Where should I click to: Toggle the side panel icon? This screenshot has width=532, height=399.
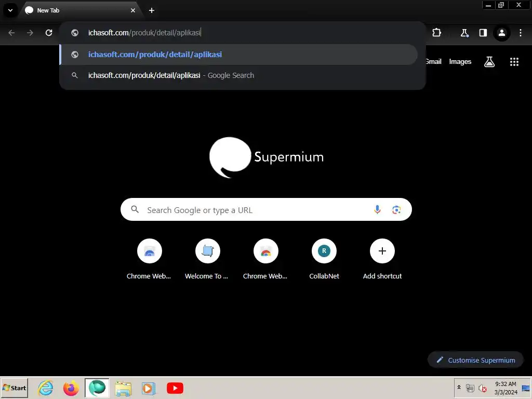point(483,33)
